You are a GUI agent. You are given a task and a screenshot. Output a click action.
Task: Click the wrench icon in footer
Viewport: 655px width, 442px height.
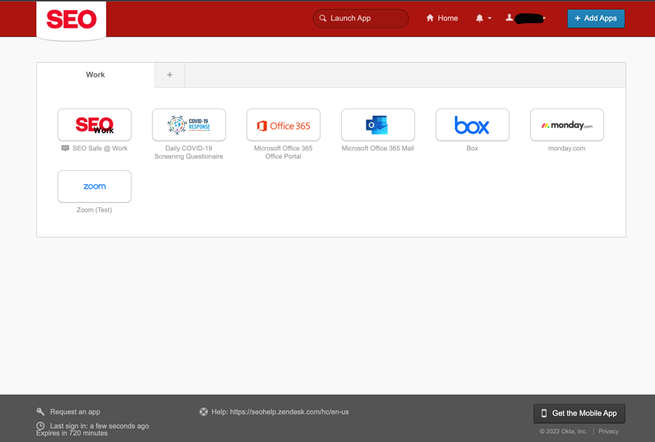(x=41, y=412)
